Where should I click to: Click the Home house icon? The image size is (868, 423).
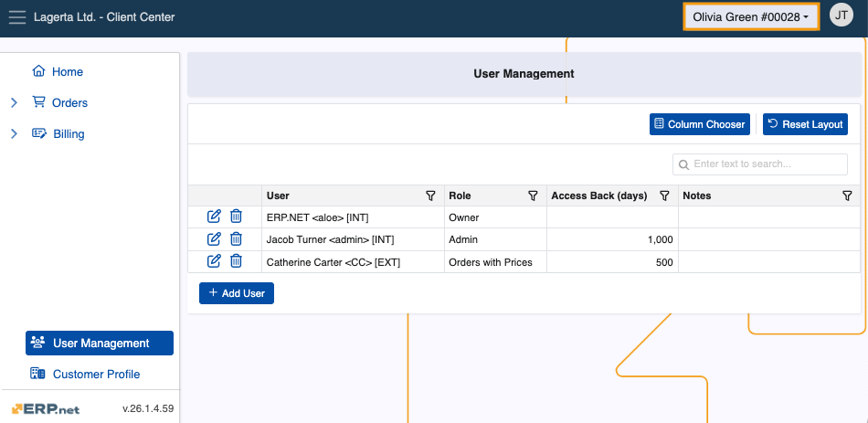(x=38, y=71)
